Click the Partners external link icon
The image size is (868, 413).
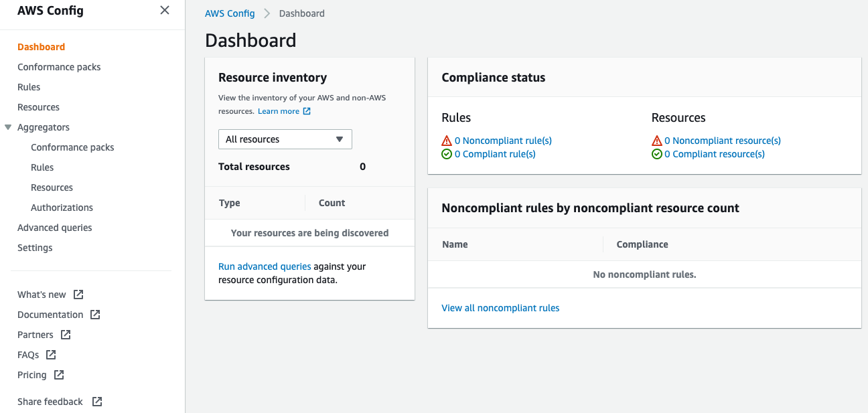66,335
